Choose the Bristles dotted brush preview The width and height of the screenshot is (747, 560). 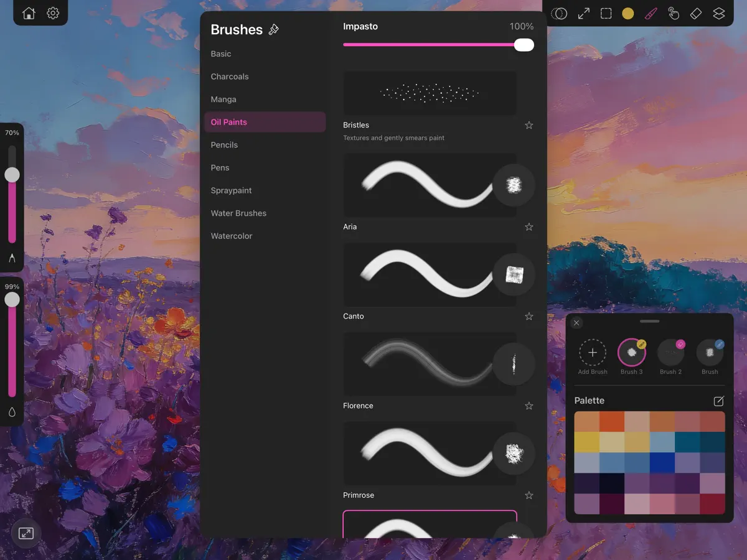click(x=430, y=93)
